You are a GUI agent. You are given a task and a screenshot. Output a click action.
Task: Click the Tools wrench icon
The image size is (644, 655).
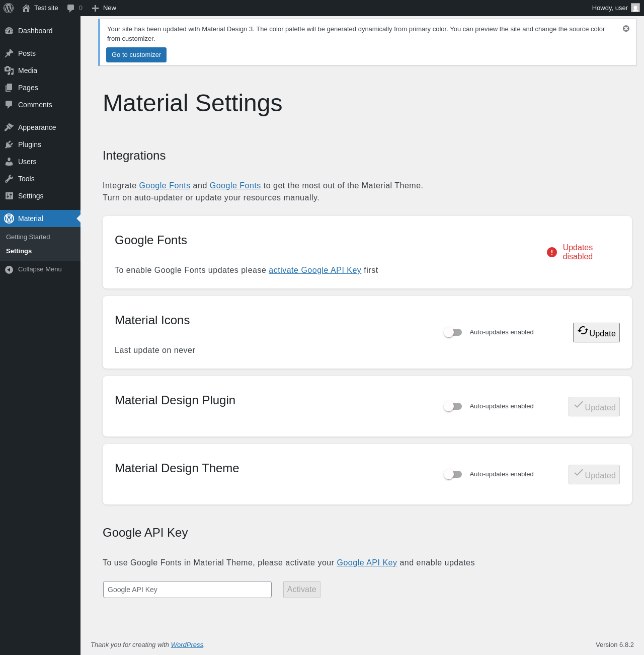(x=9, y=179)
